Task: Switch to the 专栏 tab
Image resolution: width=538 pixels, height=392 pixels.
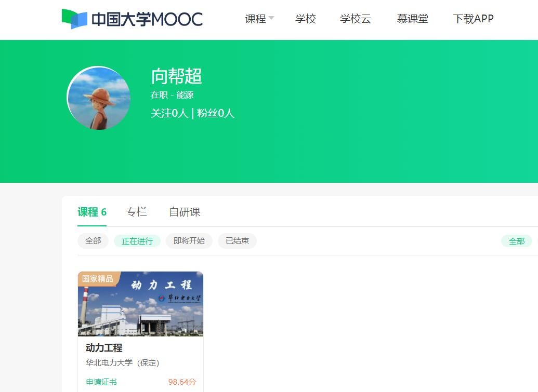Action: [136, 212]
